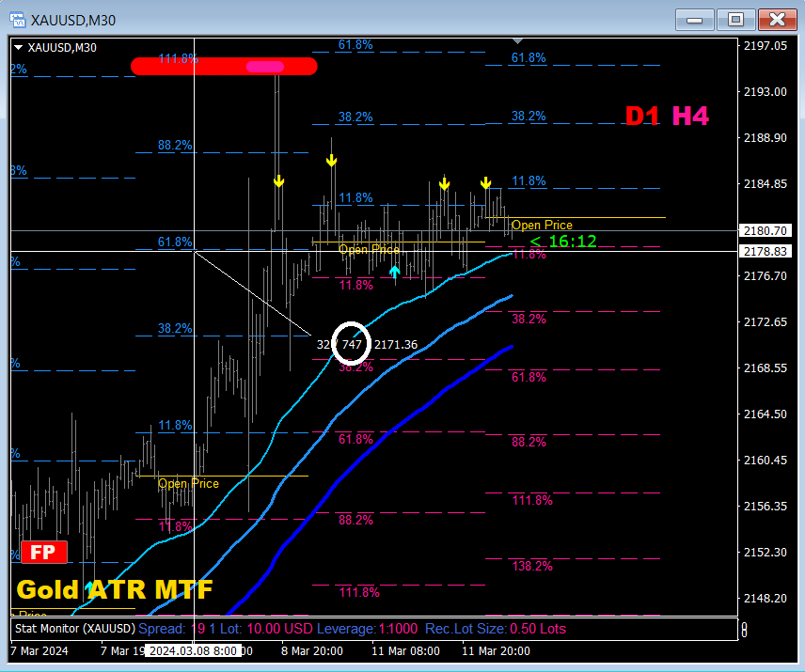Image resolution: width=805 pixels, height=672 pixels.
Task: Click the highlighted 2180.70 price label
Action: (x=766, y=231)
